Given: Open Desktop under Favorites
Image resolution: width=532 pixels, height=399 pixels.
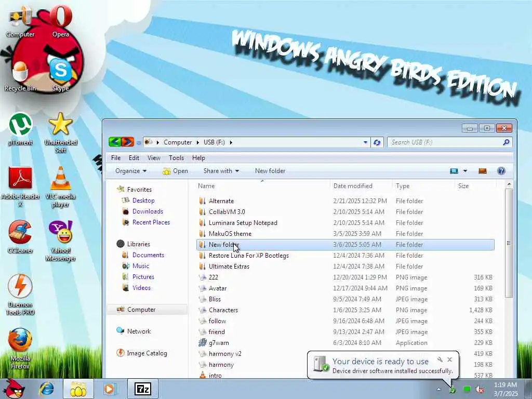Looking at the screenshot, I should click(138, 201).
